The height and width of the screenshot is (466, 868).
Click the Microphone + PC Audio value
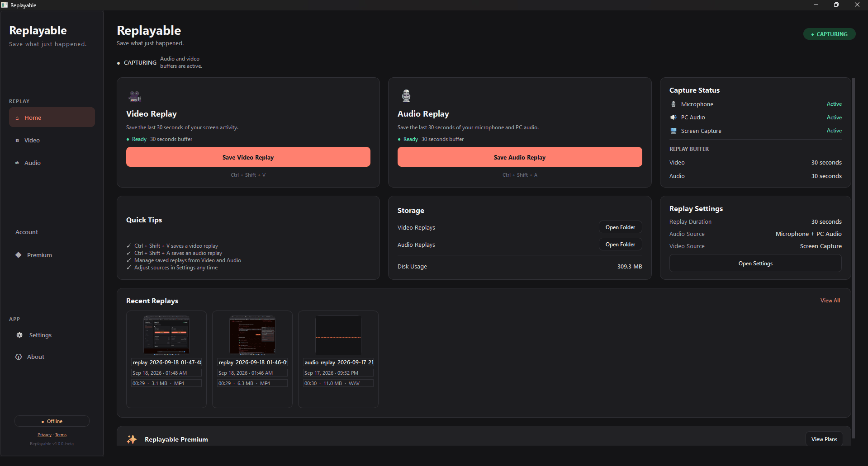(808, 234)
